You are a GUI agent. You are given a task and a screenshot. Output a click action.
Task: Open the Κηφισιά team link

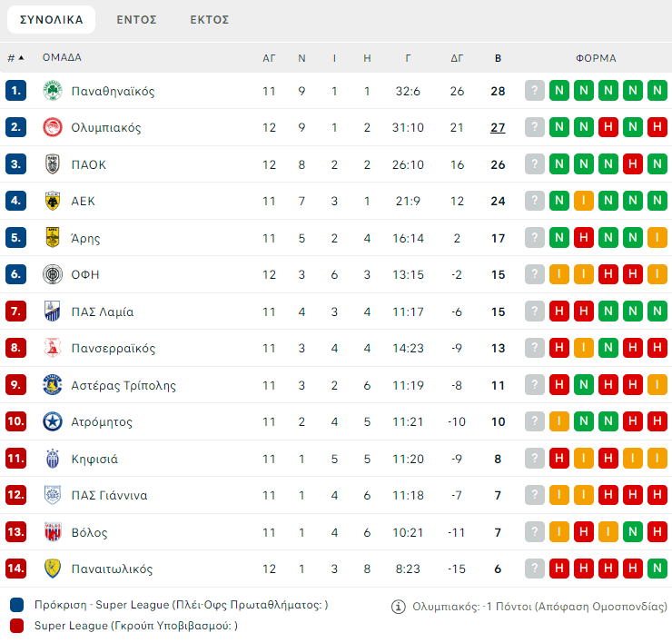(x=94, y=459)
